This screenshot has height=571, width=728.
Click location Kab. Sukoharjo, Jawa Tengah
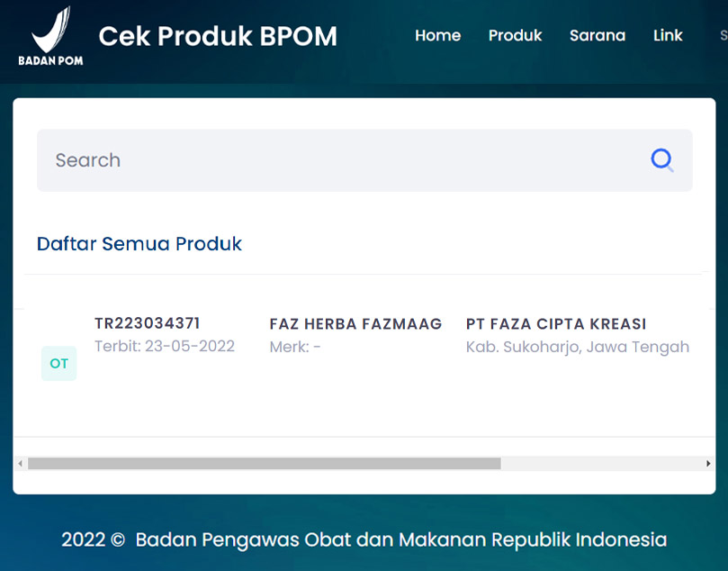point(577,347)
